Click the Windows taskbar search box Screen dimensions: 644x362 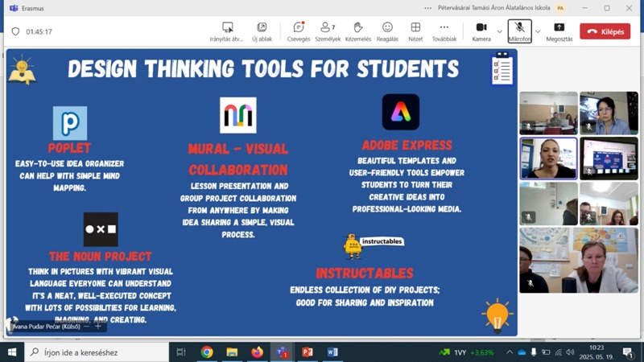pyautogui.click(x=97, y=352)
